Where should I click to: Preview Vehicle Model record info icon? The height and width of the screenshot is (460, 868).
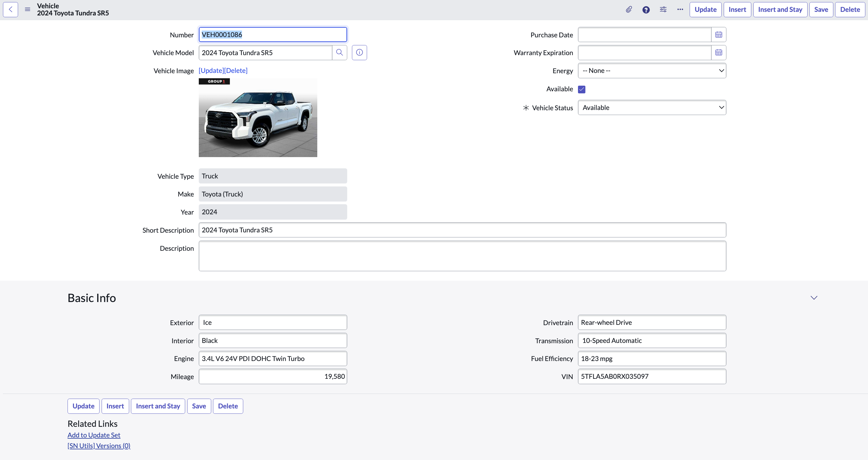coord(359,53)
